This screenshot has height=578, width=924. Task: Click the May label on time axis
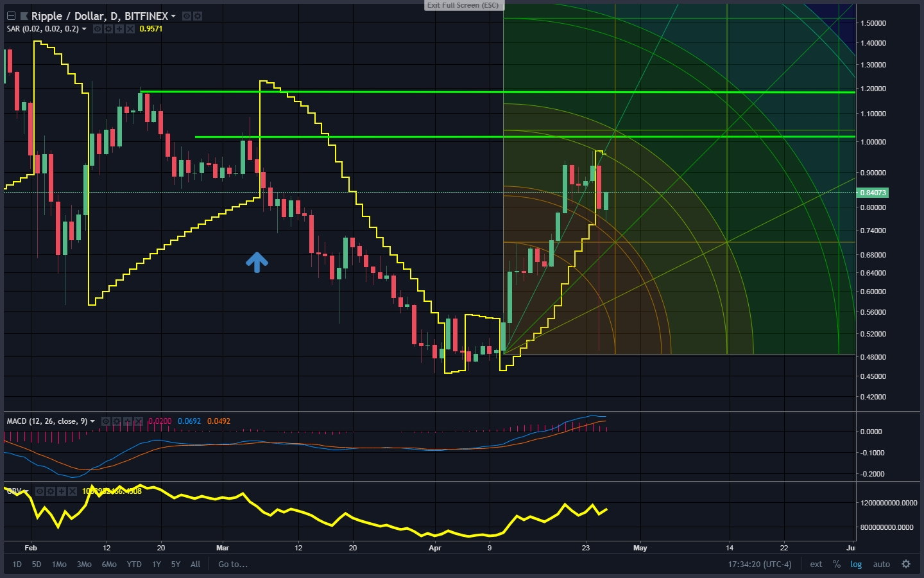tap(640, 548)
